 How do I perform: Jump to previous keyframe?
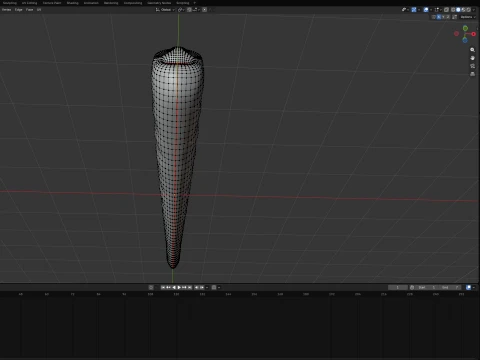click(168, 287)
